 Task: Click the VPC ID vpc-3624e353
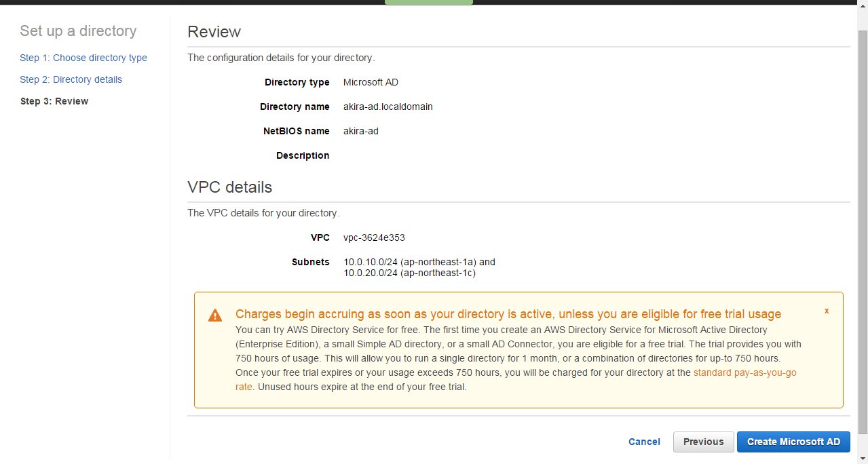[374, 237]
